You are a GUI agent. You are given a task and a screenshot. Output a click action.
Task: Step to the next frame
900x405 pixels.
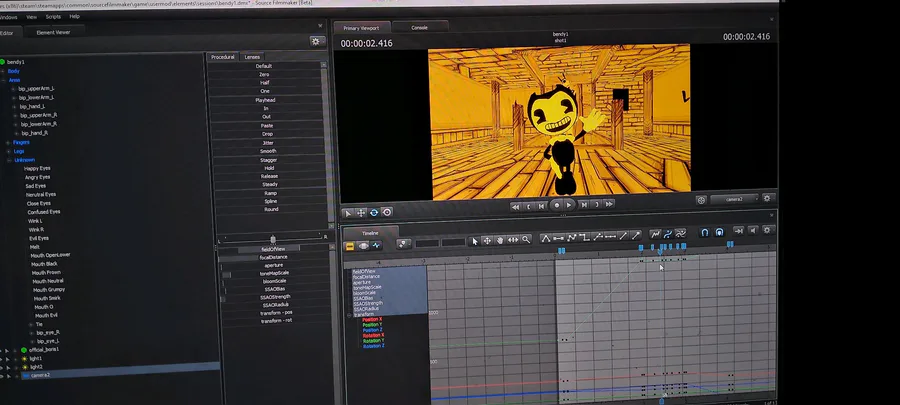(x=584, y=205)
